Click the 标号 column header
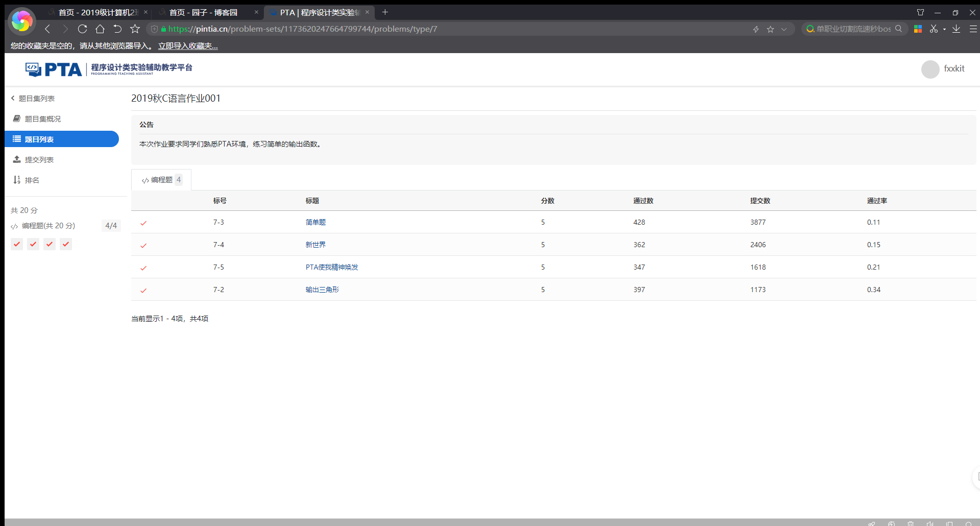The image size is (980, 526). 220,201
